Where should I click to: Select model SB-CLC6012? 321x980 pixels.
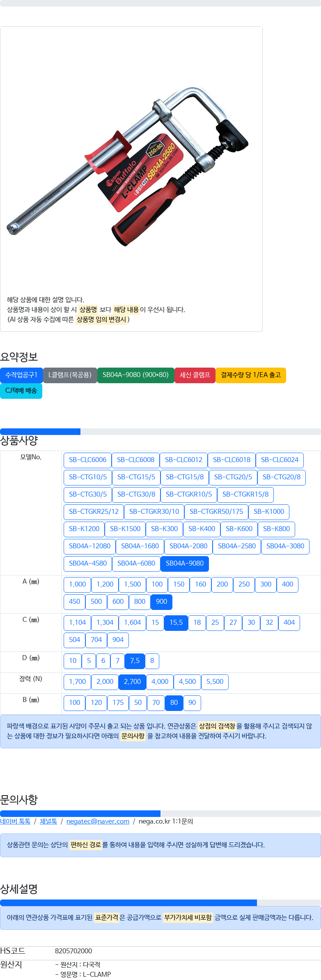click(x=183, y=460)
